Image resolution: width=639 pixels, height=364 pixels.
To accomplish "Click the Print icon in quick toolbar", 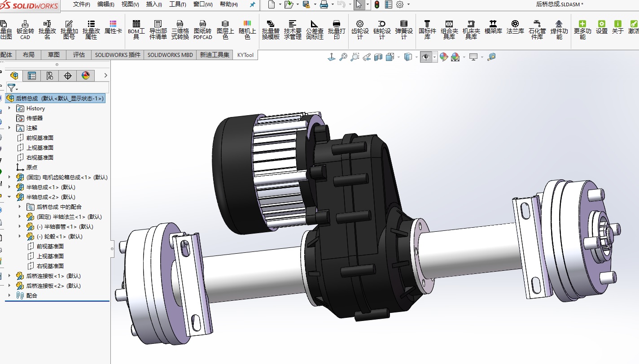I will (324, 4).
